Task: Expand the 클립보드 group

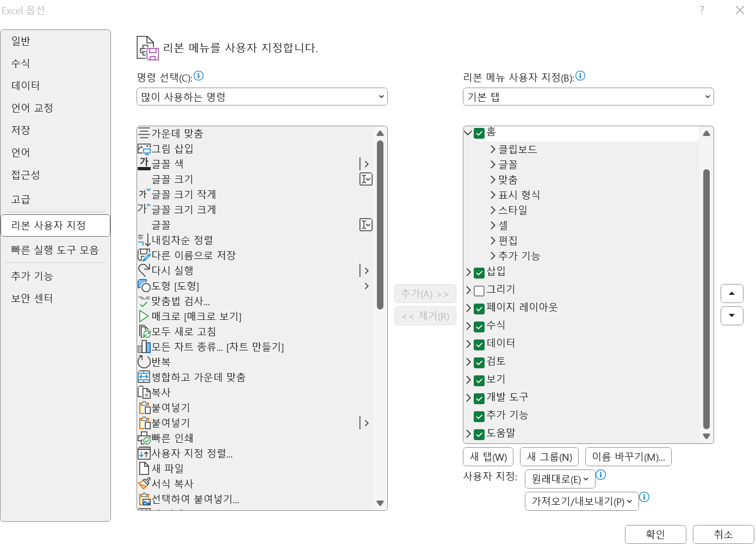Action: pyautogui.click(x=493, y=149)
